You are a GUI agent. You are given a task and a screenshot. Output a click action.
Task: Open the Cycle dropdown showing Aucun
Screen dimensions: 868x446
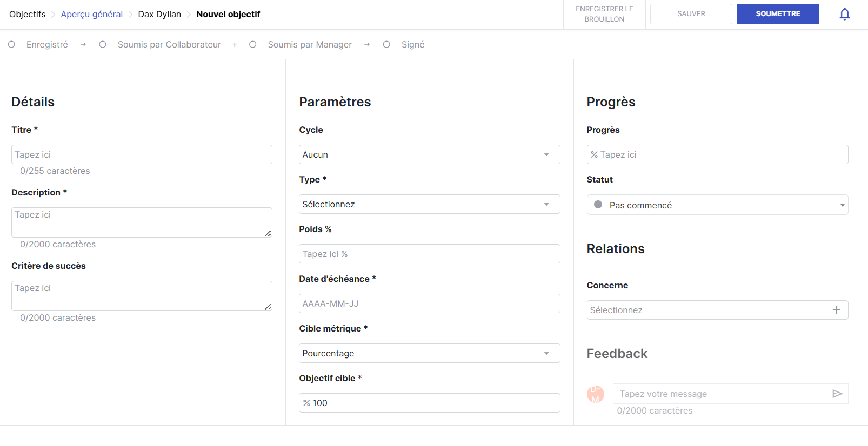tap(429, 154)
